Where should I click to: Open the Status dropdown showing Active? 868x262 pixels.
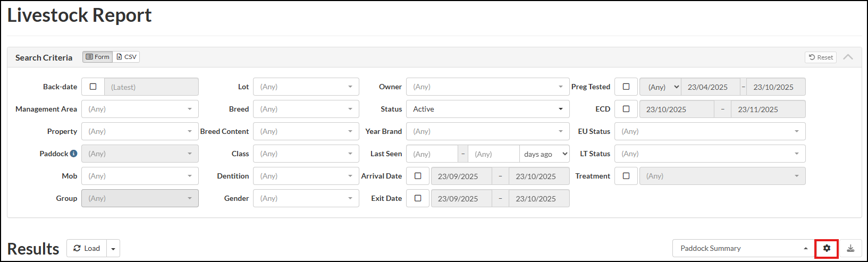point(487,109)
